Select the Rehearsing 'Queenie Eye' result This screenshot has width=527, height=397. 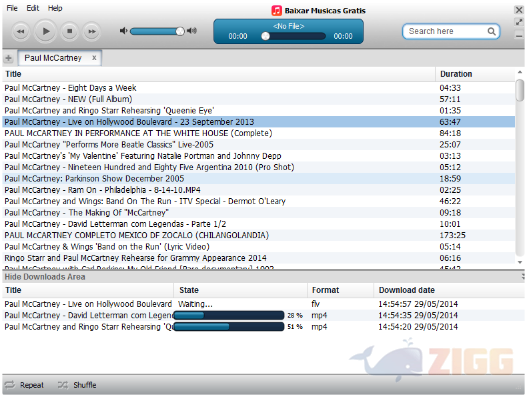(258, 111)
